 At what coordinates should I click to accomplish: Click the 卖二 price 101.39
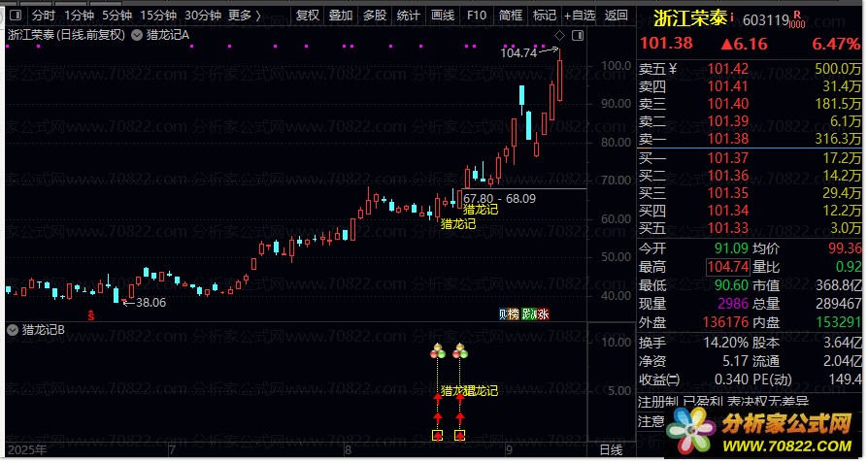coord(728,121)
